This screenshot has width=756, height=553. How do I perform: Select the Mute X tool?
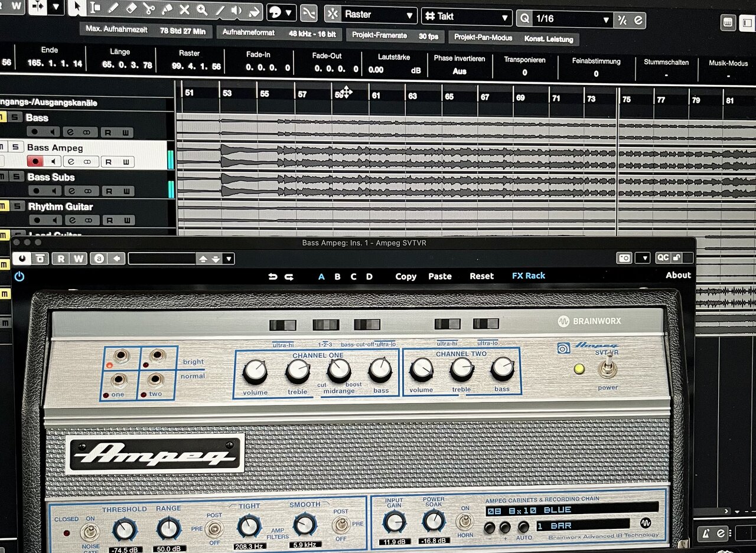184,10
